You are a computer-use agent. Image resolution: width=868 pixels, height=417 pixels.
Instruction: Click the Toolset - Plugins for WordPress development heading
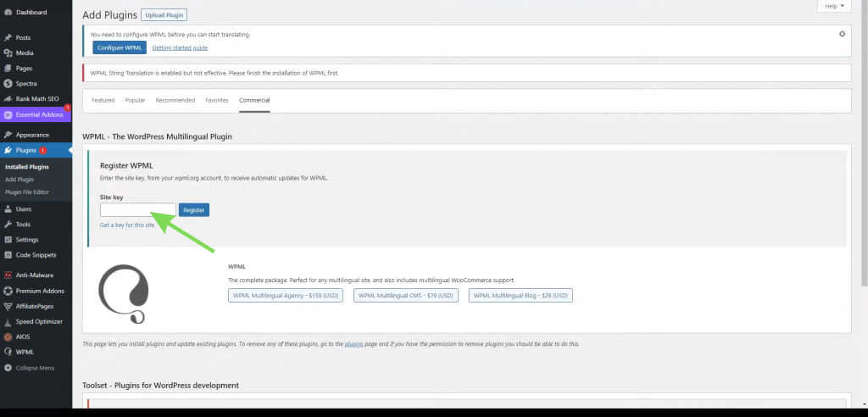pyautogui.click(x=160, y=386)
